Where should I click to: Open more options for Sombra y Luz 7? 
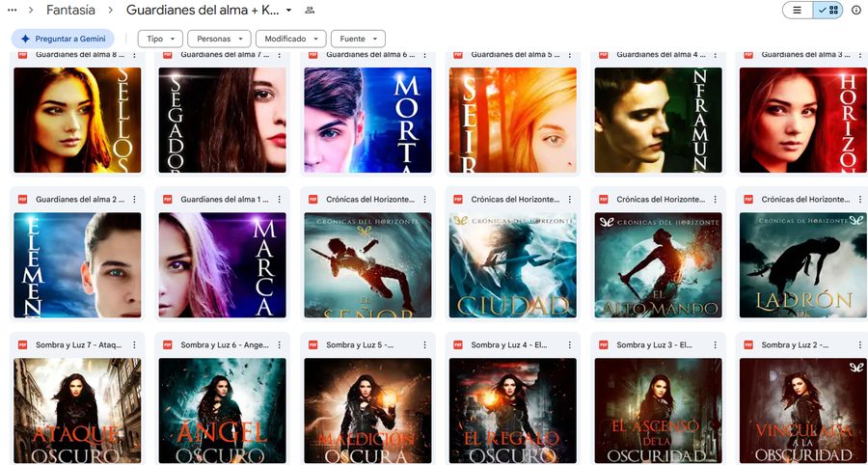coord(134,344)
